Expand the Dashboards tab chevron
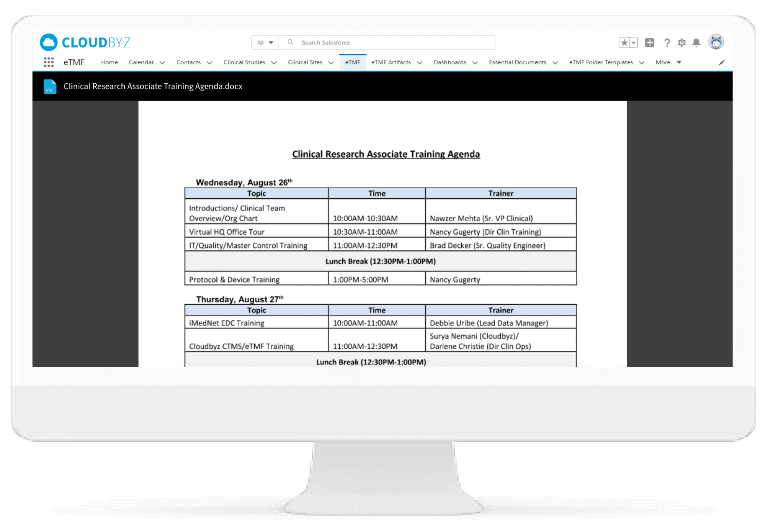769x532 pixels. (x=475, y=63)
